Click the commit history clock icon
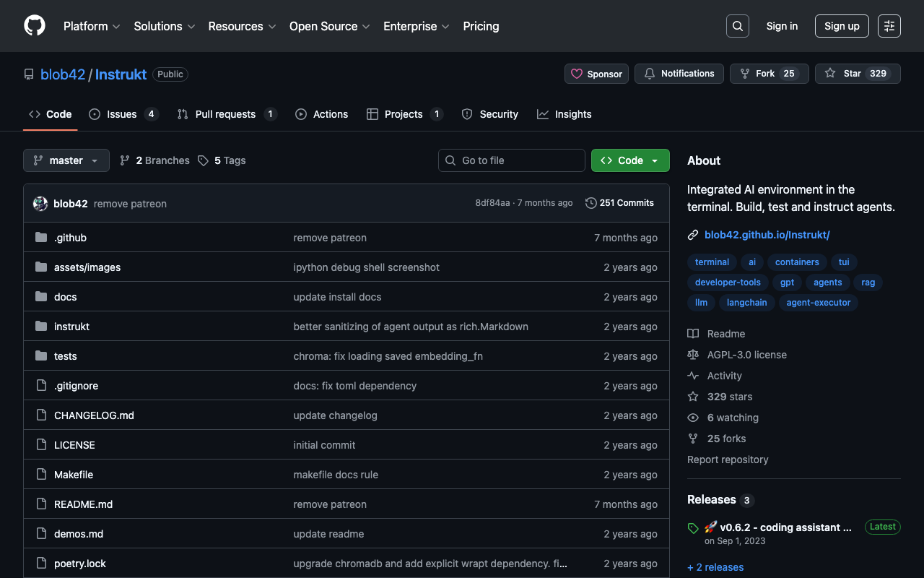924x578 pixels. (590, 203)
